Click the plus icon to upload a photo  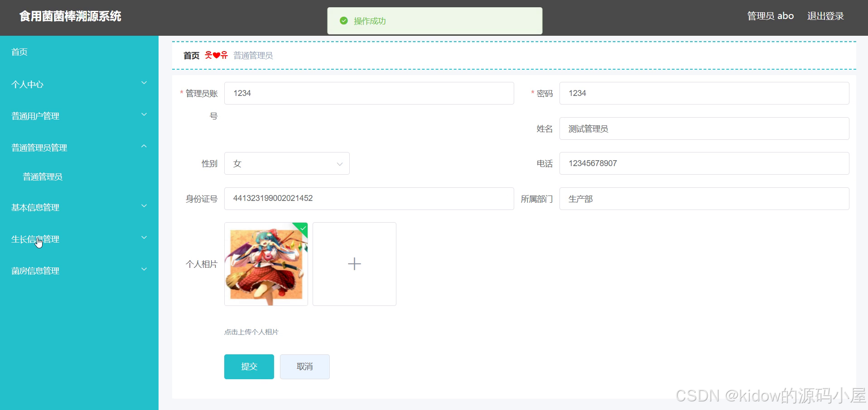tap(354, 264)
